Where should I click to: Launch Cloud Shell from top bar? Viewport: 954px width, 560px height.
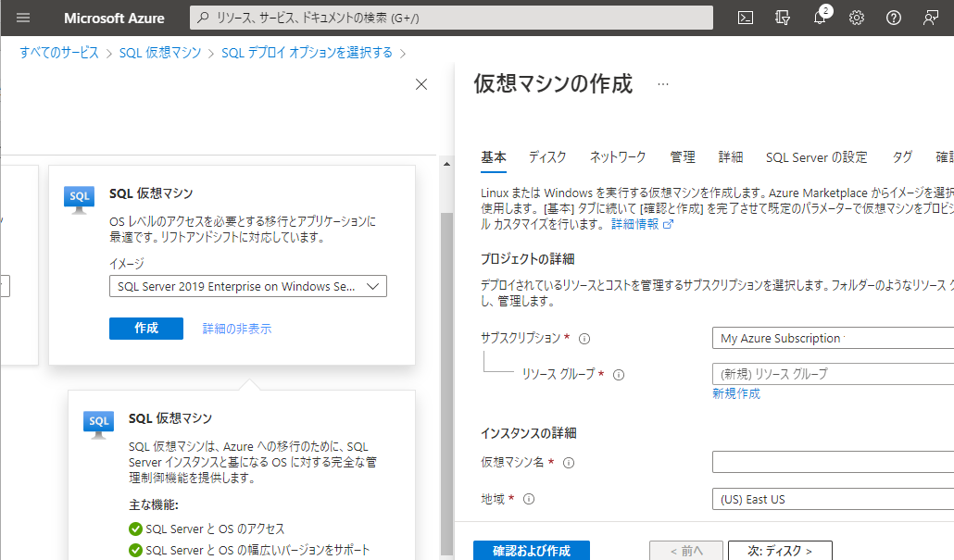[745, 18]
